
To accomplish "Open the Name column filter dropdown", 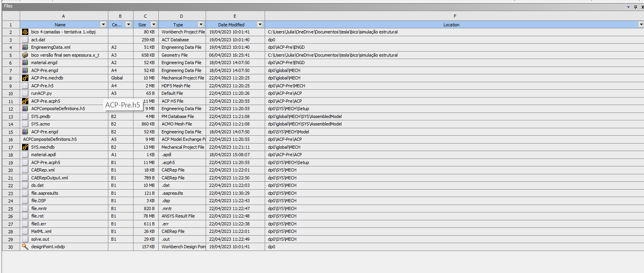I will (103, 24).
